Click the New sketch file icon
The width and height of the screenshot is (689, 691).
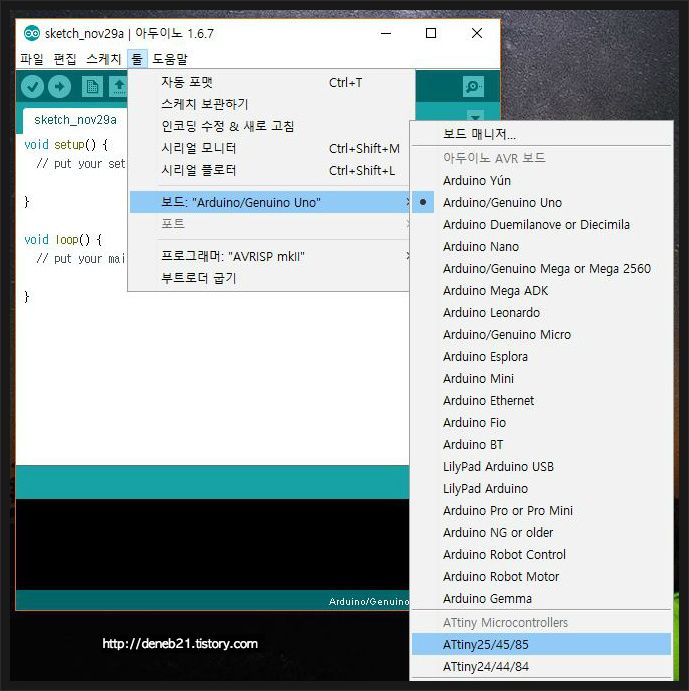(x=92, y=87)
